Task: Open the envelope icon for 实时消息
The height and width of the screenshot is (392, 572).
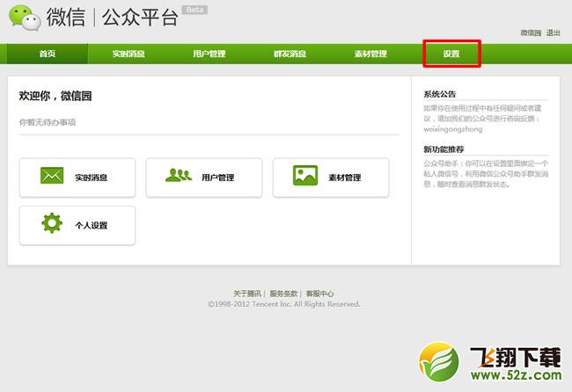Action: click(x=52, y=176)
